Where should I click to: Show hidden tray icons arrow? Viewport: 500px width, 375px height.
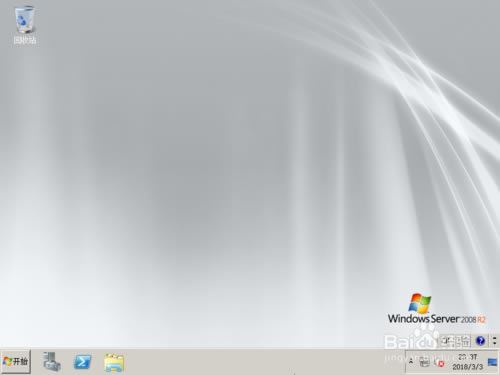tap(411, 362)
